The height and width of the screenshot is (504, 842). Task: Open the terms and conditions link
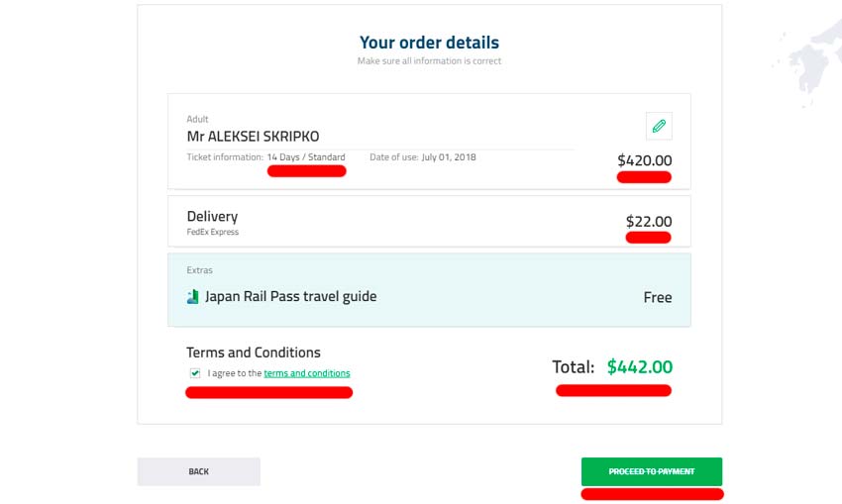[306, 373]
